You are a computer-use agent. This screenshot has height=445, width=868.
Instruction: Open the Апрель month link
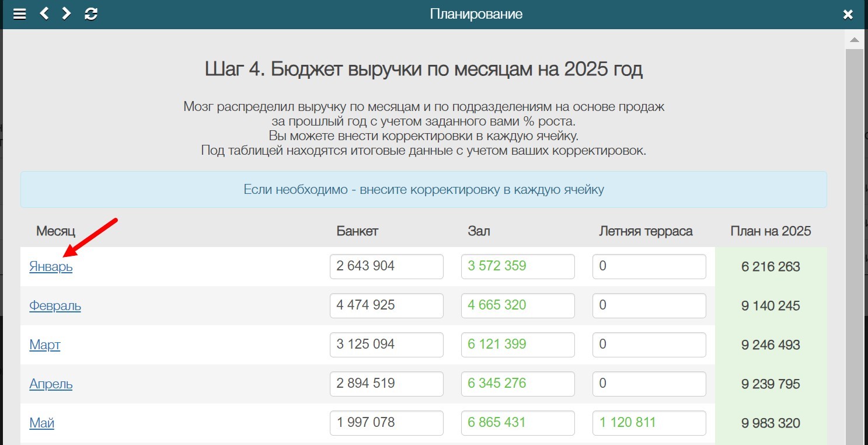(51, 384)
